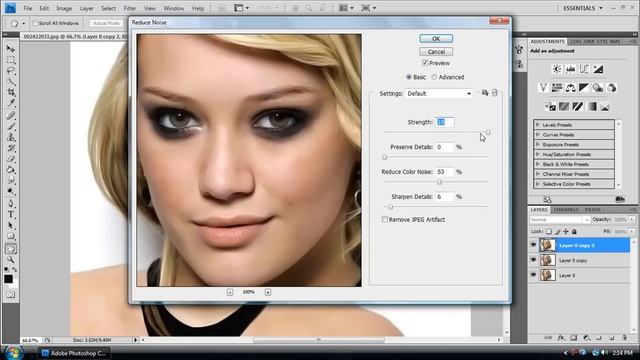Toggle the Preview checkbox

425,63
